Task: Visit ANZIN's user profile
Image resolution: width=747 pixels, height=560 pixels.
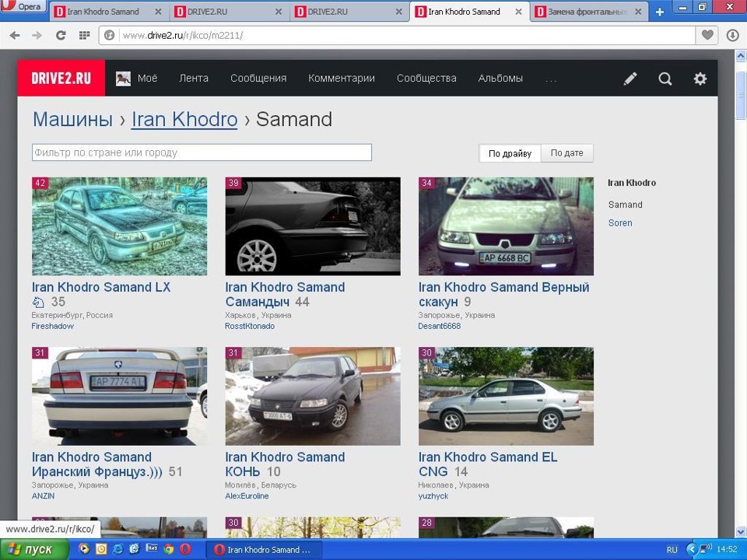Action: [43, 495]
